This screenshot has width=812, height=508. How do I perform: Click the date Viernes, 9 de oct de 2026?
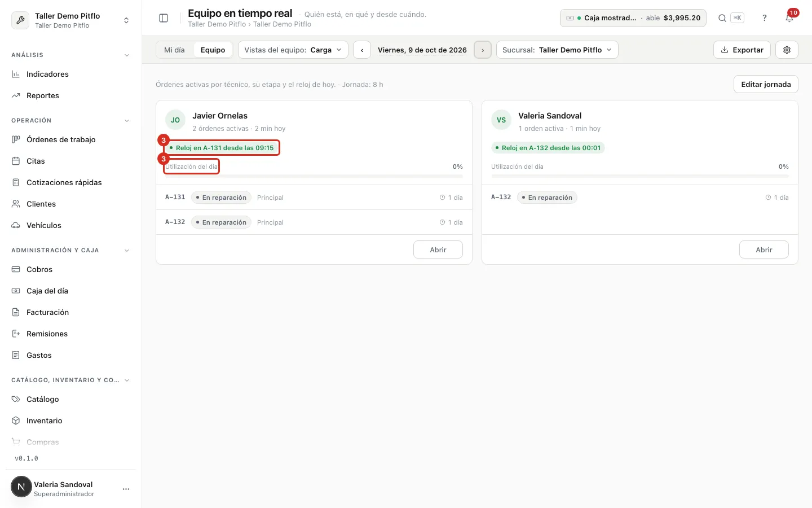coord(422,50)
